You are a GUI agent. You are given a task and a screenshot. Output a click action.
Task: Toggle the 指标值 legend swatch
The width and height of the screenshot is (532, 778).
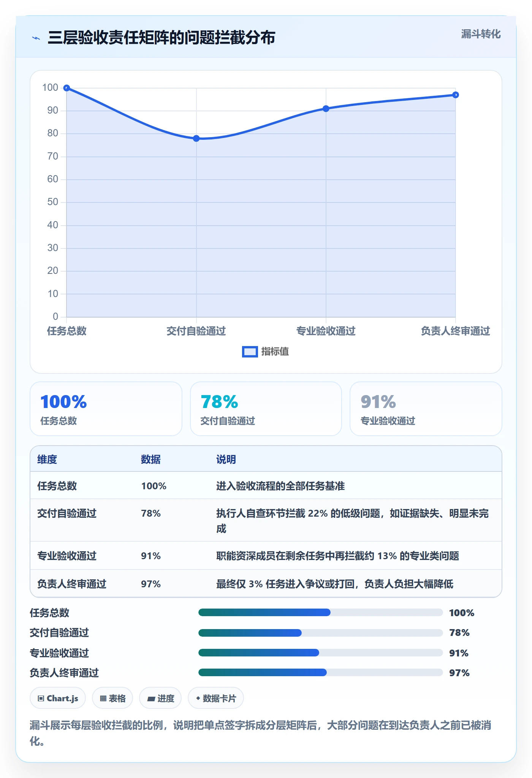tap(250, 352)
